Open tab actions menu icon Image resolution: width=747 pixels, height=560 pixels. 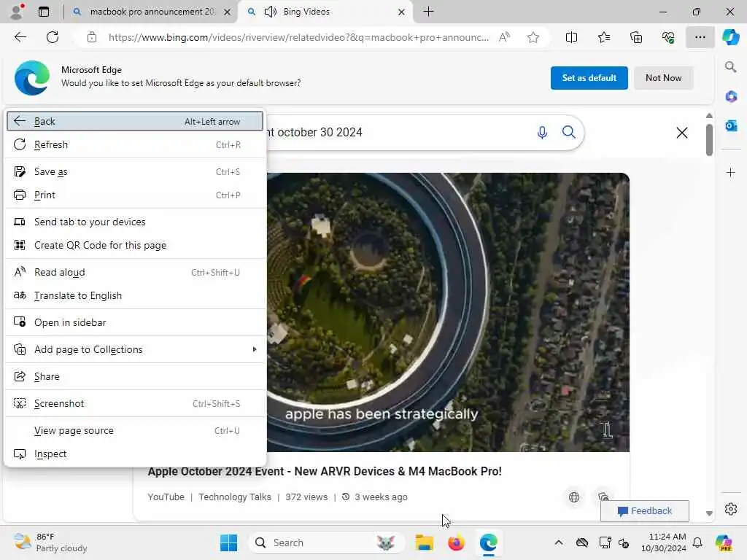[44, 12]
